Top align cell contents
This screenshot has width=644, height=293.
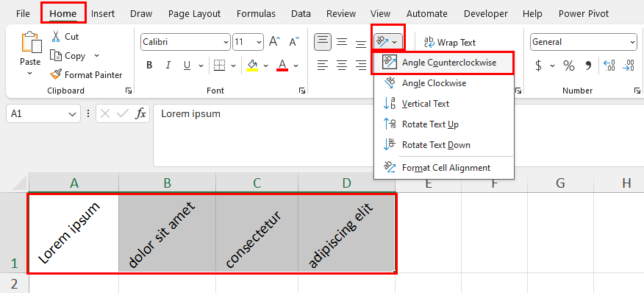[x=323, y=42]
